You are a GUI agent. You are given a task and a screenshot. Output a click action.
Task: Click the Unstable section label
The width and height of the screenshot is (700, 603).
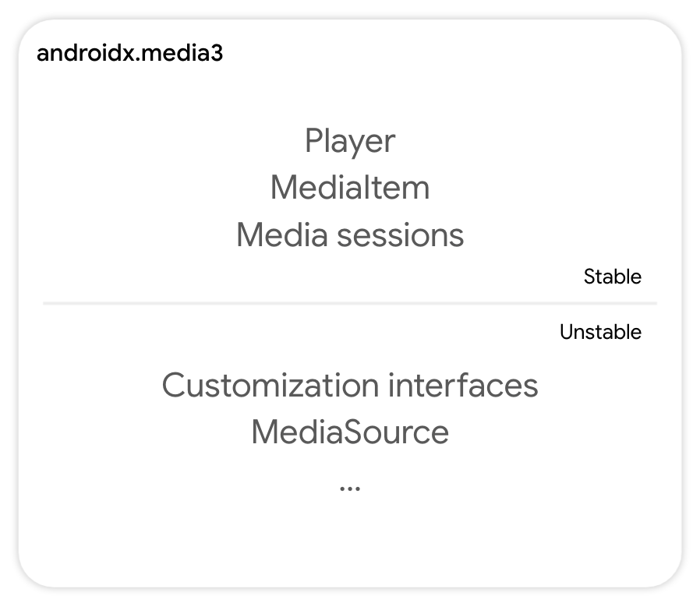600,332
